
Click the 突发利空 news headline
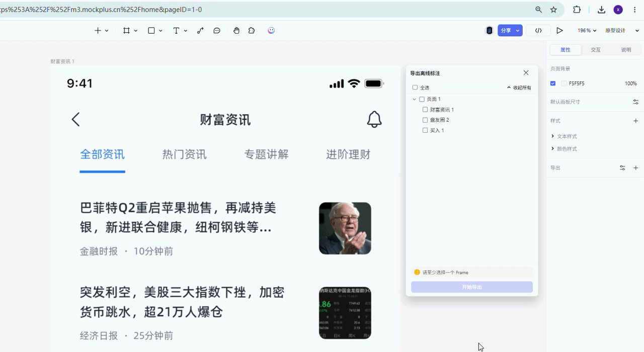click(x=182, y=302)
